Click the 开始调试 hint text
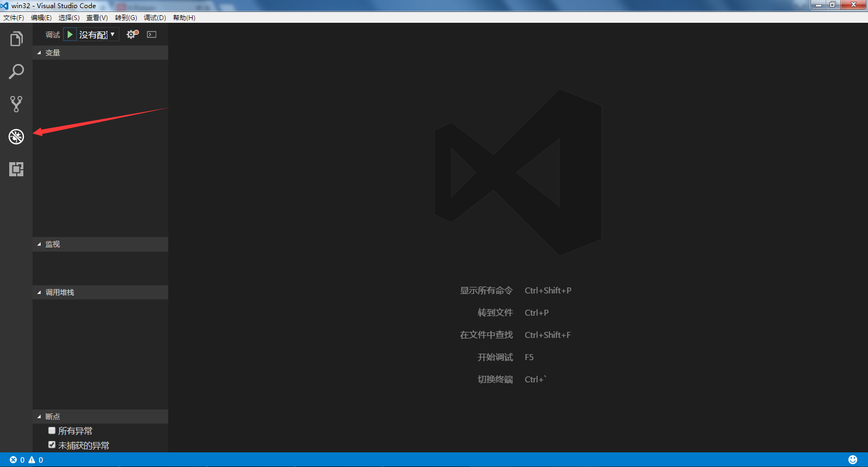868x467 pixels. pyautogui.click(x=495, y=357)
